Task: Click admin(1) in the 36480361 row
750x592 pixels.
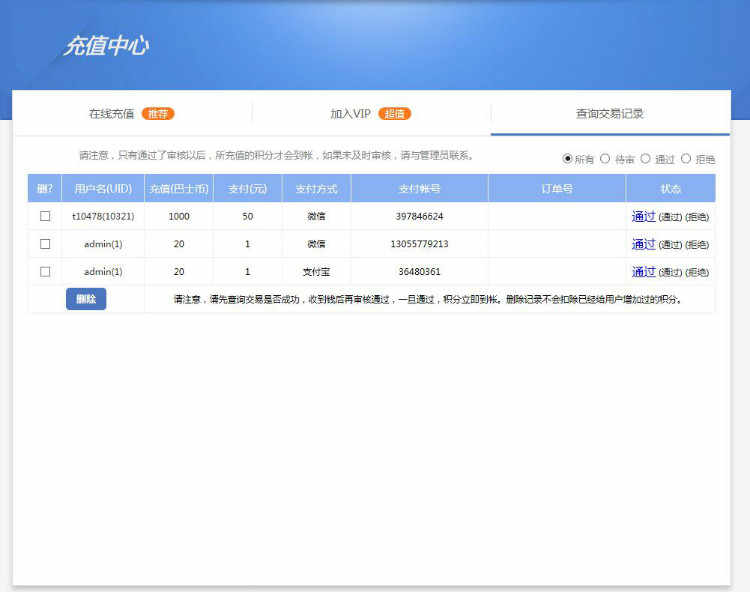Action: (x=103, y=272)
